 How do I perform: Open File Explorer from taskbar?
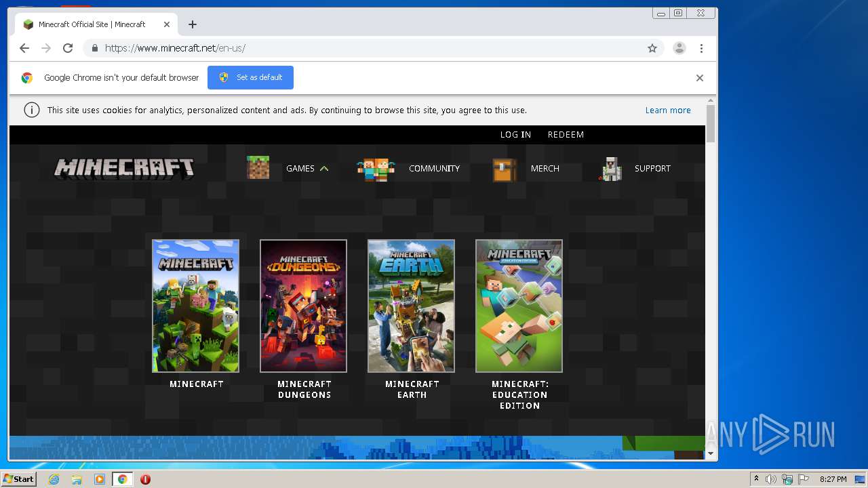coord(77,479)
